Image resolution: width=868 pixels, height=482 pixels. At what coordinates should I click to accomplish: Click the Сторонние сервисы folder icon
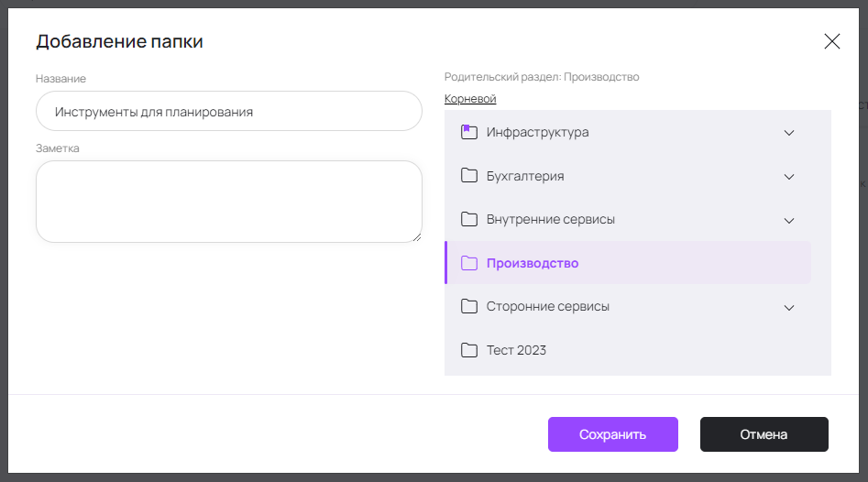click(469, 307)
